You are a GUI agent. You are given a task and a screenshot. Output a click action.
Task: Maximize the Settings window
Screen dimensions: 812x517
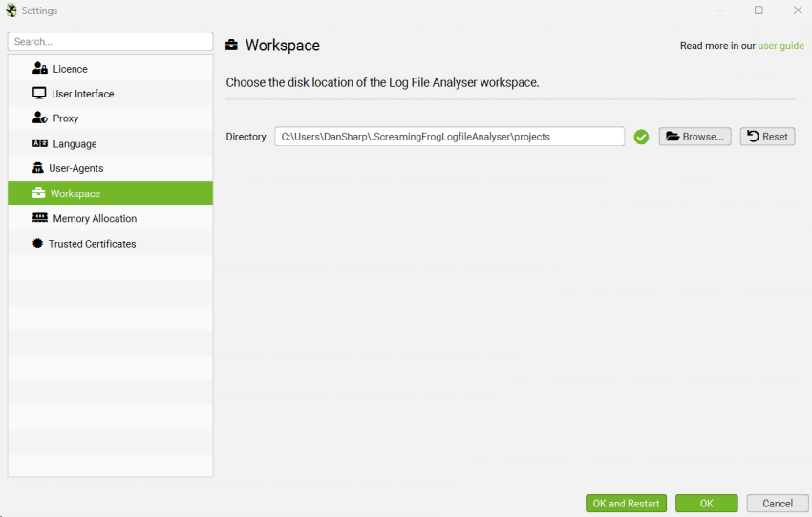click(x=759, y=11)
